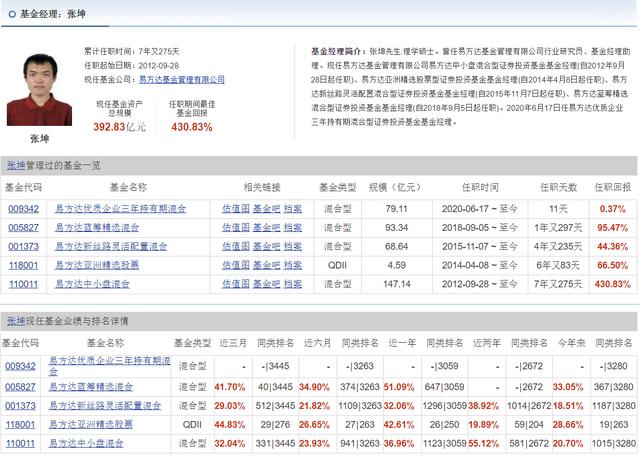Open 估值图 link for fund 001373
Viewport: 640px width, 456px height.
pyautogui.click(x=236, y=247)
